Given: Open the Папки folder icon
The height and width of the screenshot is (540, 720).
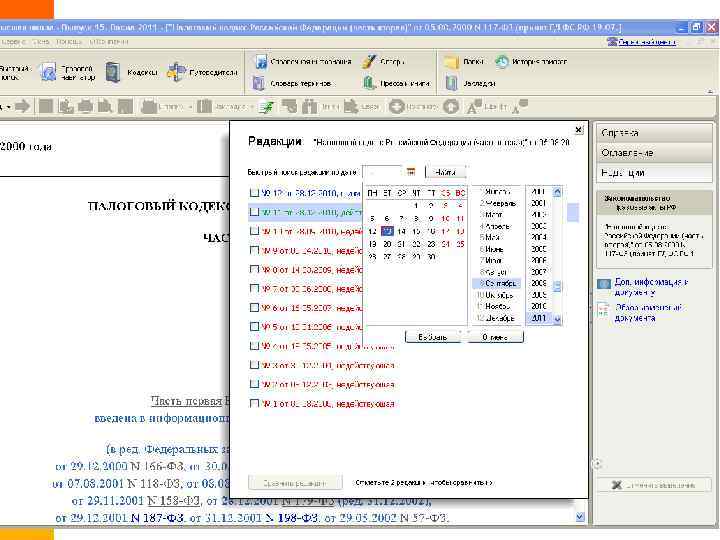Looking at the screenshot, I should coord(451,62).
